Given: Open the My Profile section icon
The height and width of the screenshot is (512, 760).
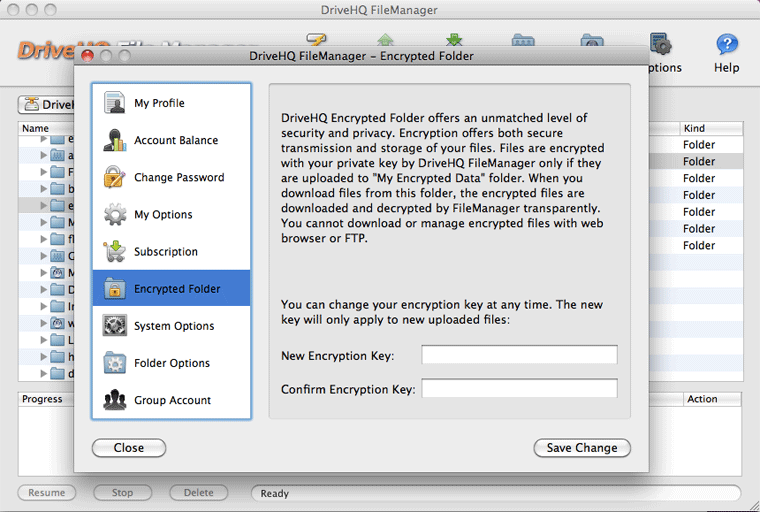Looking at the screenshot, I should coord(114,102).
